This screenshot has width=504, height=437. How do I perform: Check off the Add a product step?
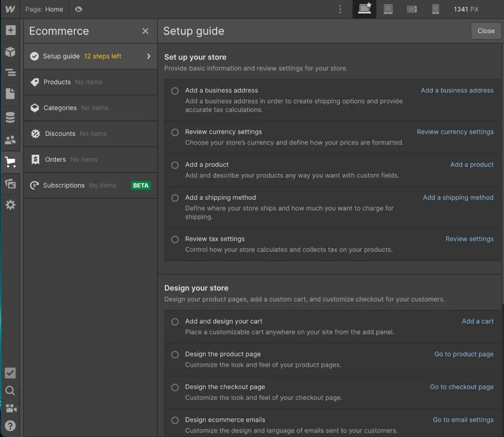point(175,165)
